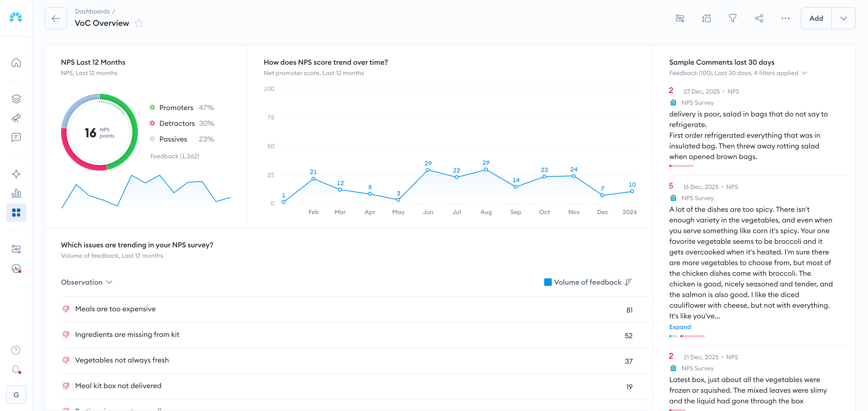
Task: Click the Dashboards breadcrumb link
Action: 92,11
